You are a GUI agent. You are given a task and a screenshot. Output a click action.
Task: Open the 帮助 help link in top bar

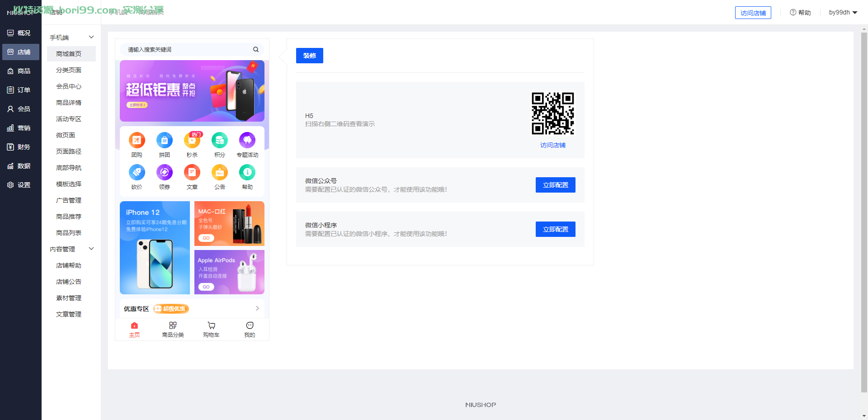coord(800,13)
